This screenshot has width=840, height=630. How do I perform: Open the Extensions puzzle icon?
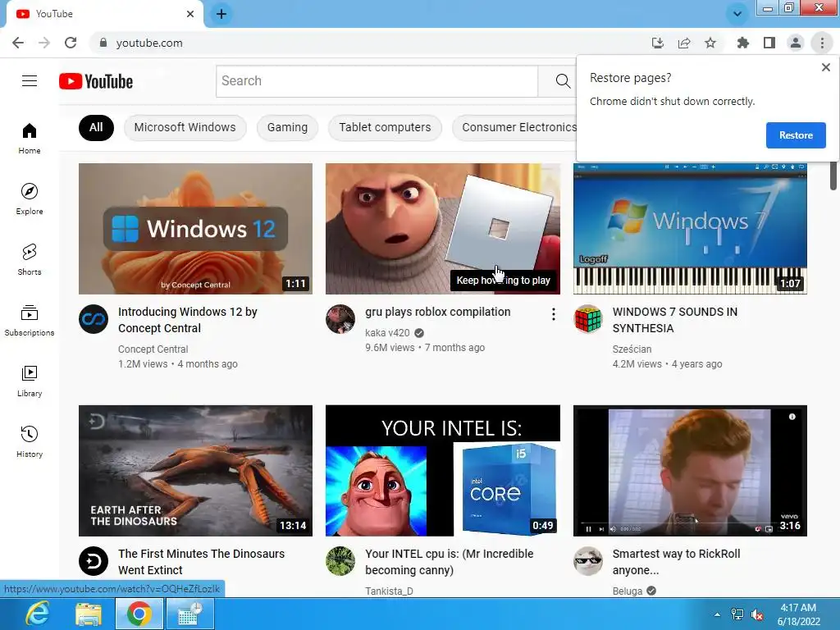click(742, 43)
